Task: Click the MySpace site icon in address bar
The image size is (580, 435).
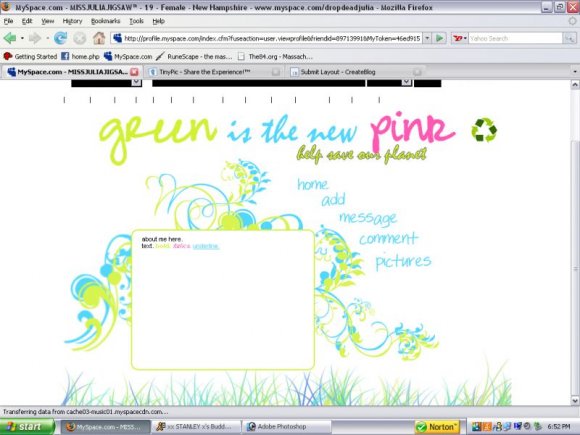Action: point(118,38)
